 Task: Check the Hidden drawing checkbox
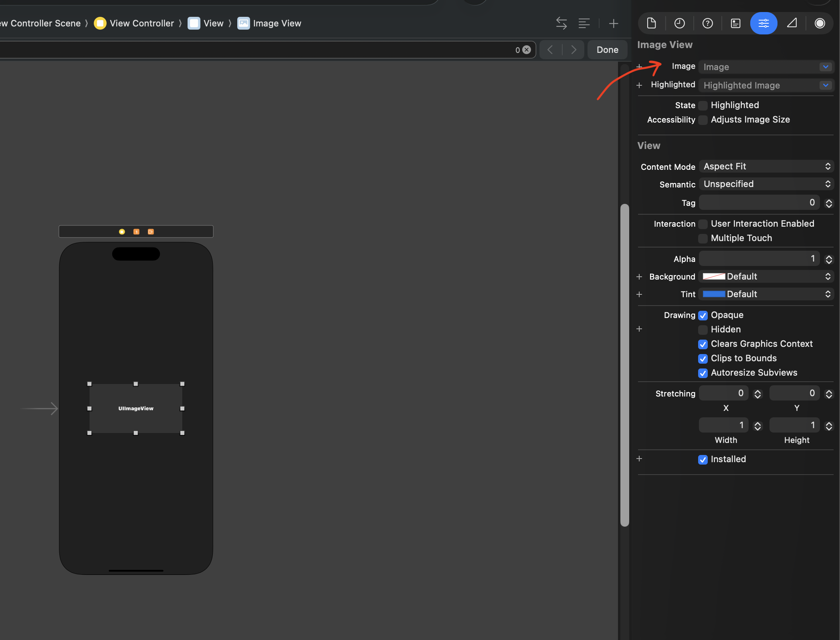point(703,330)
